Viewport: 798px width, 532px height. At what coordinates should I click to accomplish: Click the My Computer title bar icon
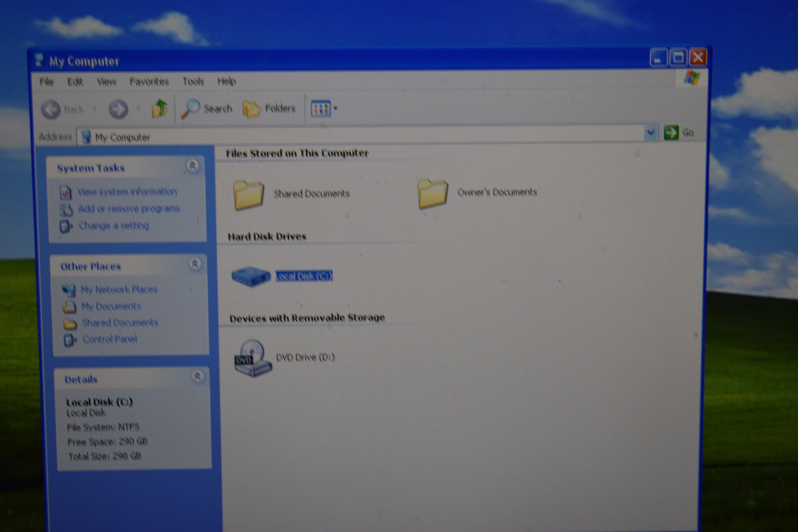[x=39, y=61]
